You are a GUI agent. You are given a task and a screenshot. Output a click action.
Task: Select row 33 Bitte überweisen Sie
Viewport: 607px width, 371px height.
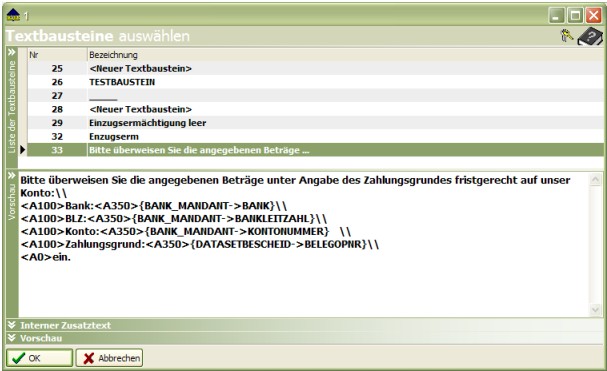coord(316,150)
